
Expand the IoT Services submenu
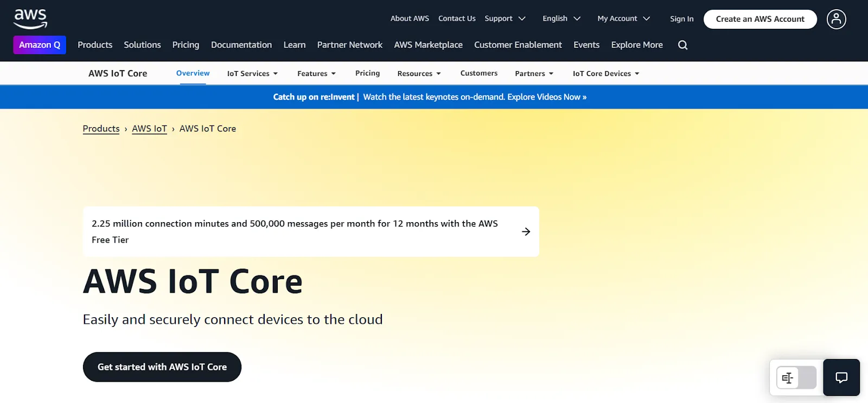point(252,73)
